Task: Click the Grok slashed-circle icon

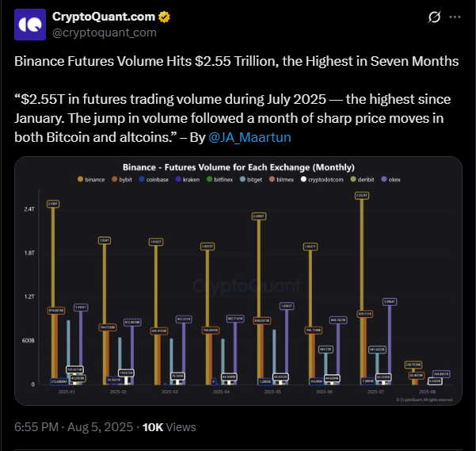Action: tap(434, 17)
